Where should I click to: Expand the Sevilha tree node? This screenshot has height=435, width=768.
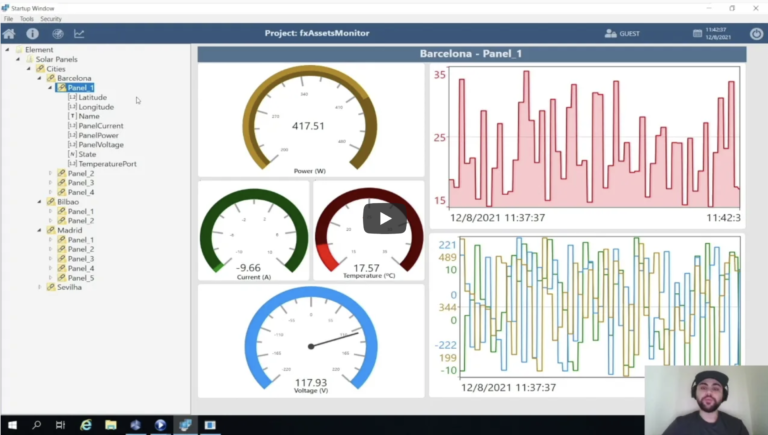40,287
